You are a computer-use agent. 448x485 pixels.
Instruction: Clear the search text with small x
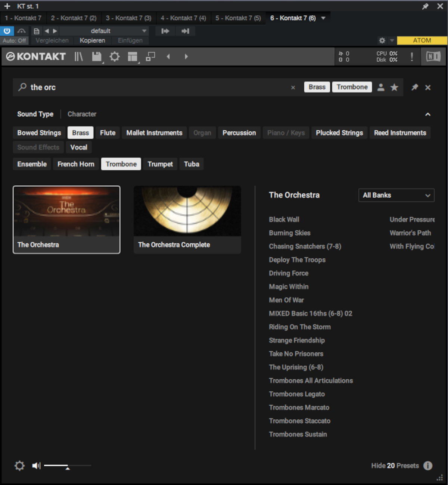[293, 87]
